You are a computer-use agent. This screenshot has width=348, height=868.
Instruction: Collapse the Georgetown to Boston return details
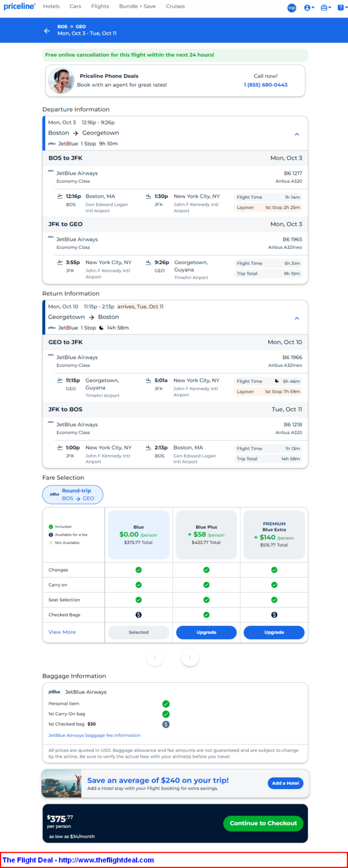point(297,318)
